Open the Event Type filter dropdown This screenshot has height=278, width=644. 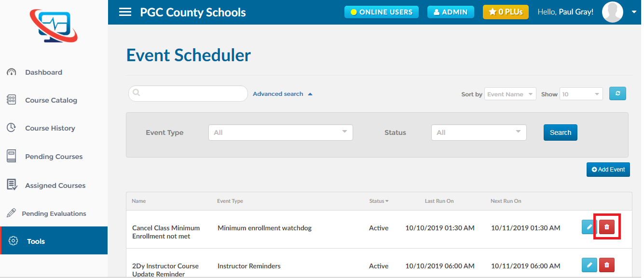[281, 132]
